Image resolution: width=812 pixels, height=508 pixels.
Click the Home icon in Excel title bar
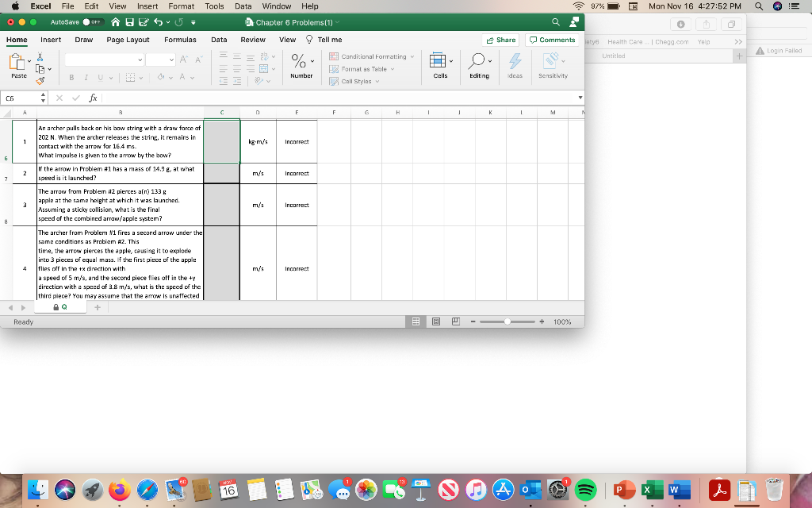click(x=116, y=22)
